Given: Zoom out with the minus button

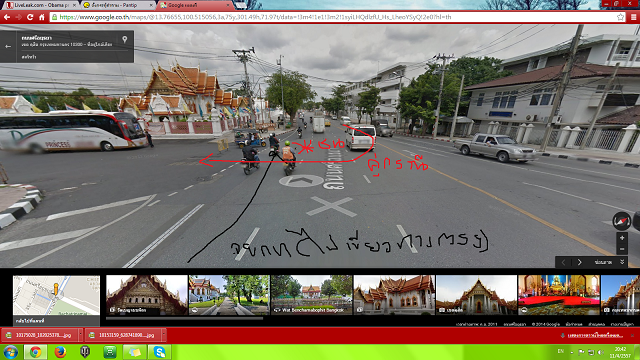Looking at the screenshot, I should click(622, 249).
